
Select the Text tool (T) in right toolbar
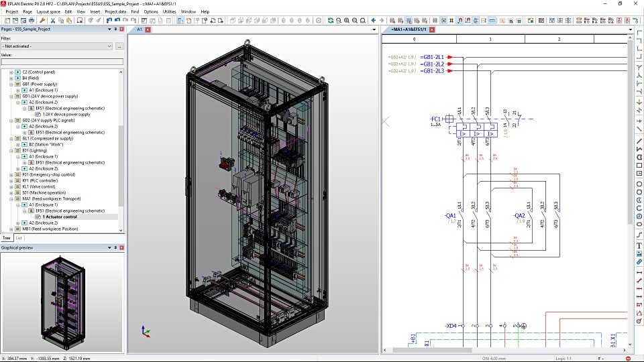(639, 245)
